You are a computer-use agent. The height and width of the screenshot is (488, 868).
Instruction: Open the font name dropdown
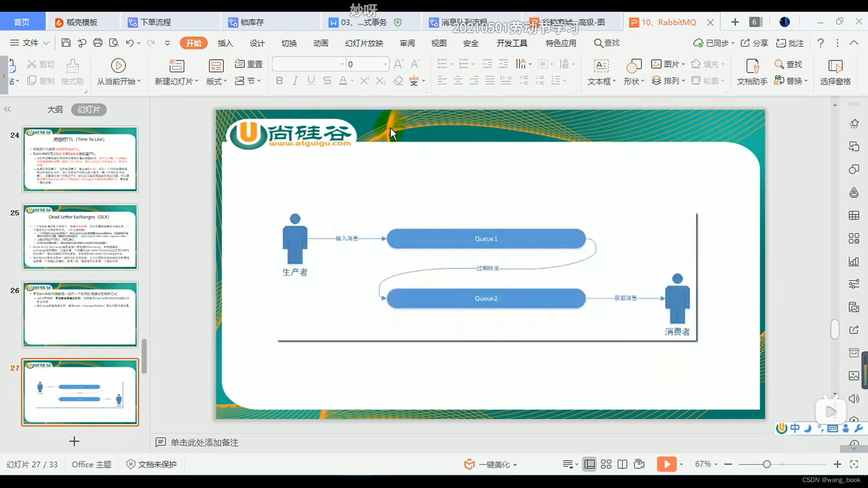[342, 65]
